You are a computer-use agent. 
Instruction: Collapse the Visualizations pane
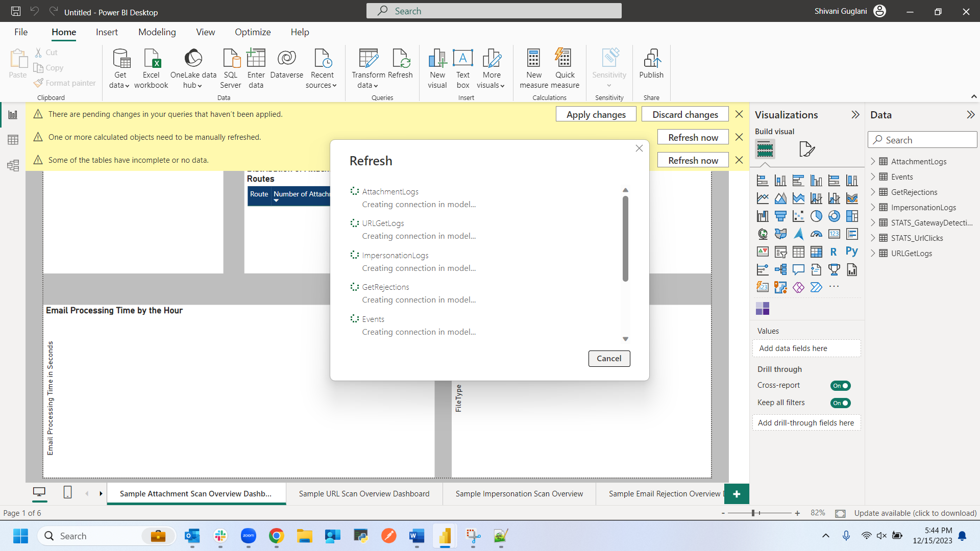coord(855,115)
